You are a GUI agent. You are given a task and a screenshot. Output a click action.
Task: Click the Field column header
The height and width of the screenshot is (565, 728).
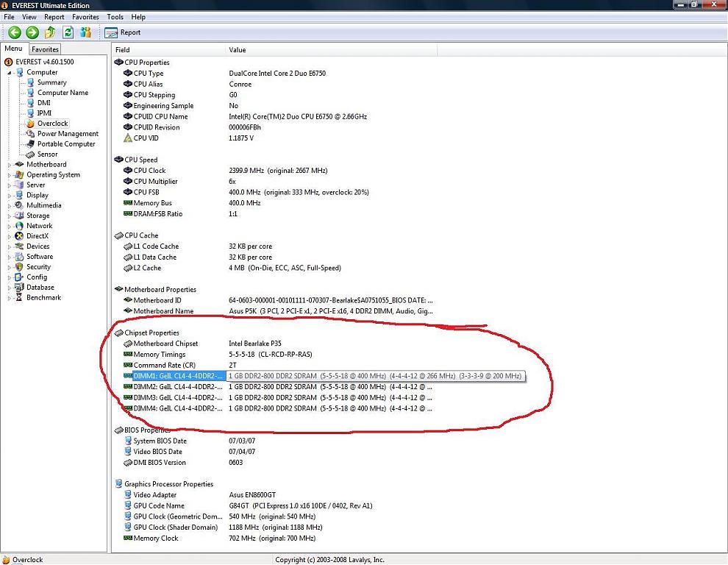tap(168, 50)
